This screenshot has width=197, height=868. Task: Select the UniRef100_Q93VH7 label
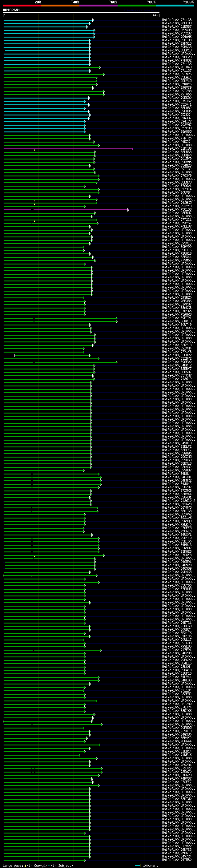pos(177,125)
